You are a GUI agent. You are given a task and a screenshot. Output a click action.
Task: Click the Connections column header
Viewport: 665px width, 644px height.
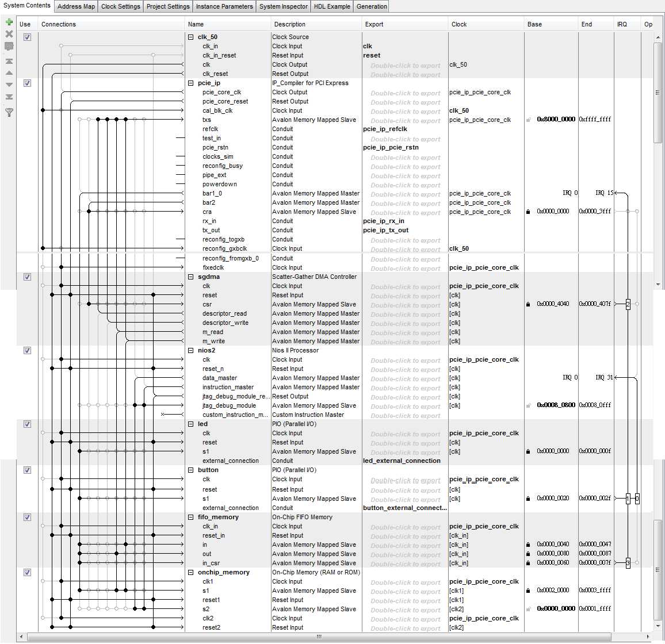coord(112,24)
